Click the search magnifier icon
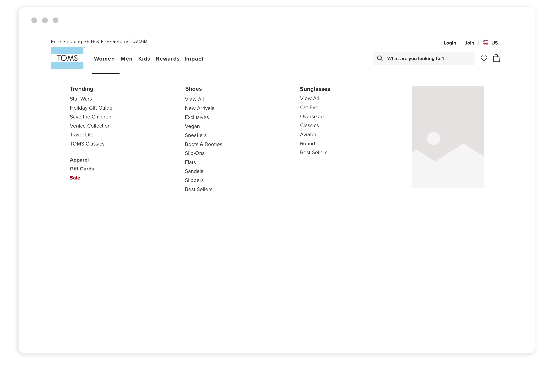Screen dimensions: 551x392 point(380,58)
